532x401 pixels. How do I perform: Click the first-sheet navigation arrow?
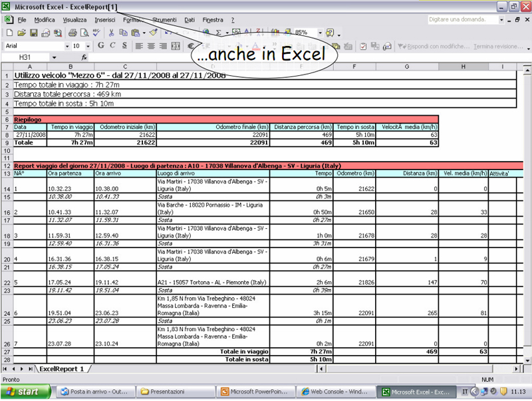[x=5, y=369]
